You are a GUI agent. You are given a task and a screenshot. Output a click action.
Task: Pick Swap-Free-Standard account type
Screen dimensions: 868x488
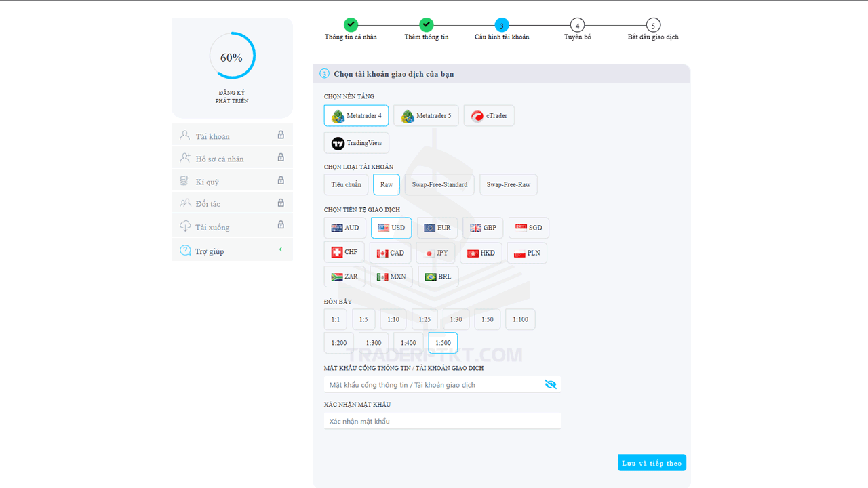[x=439, y=184]
